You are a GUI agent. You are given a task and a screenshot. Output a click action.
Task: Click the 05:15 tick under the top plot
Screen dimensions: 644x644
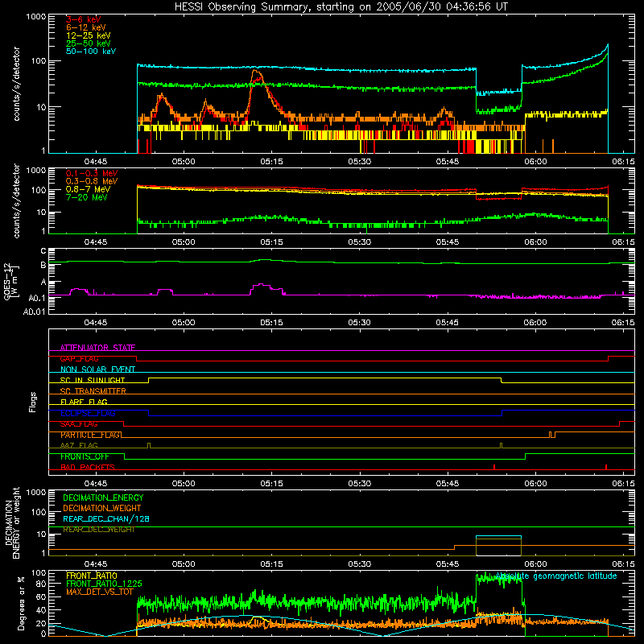pyautogui.click(x=271, y=162)
